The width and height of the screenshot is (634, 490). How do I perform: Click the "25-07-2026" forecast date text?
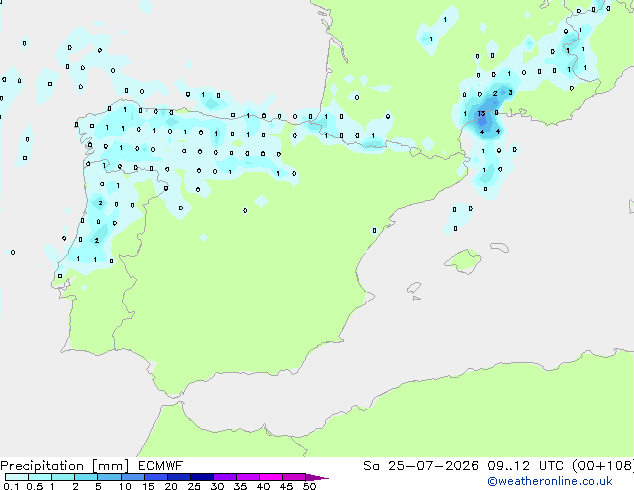(433, 466)
